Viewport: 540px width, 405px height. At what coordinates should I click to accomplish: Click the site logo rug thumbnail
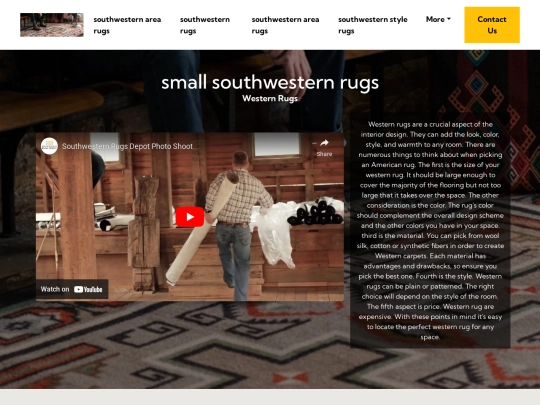pyautogui.click(x=52, y=25)
